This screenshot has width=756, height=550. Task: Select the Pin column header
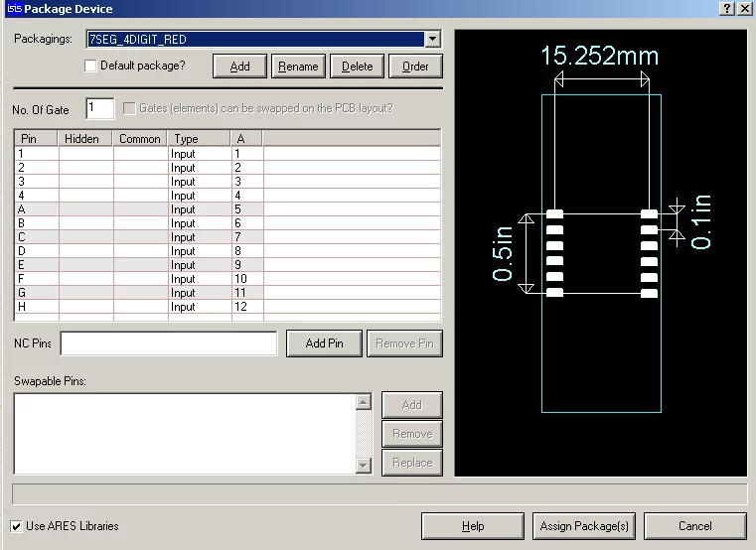click(36, 139)
